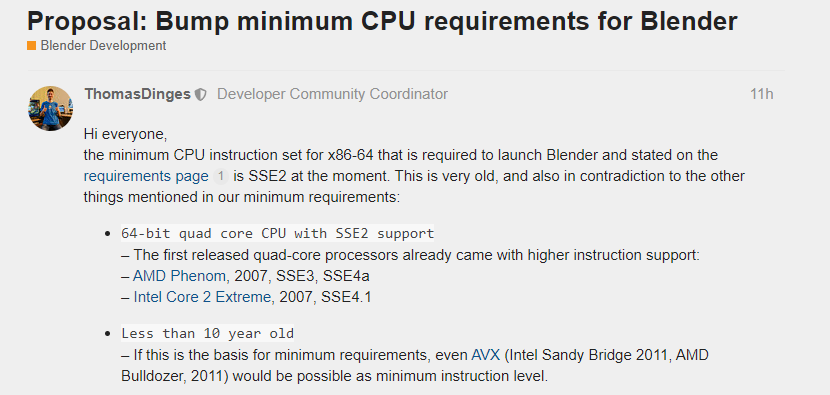Click the SSE4.1 text after Intel Core 2 Extreme
The width and height of the screenshot is (830, 395).
tap(346, 297)
